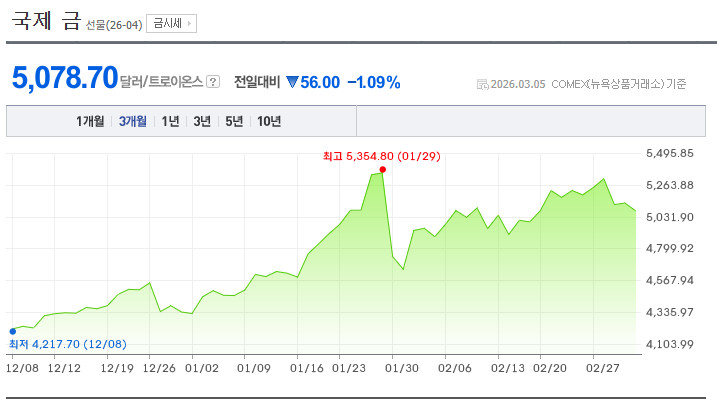Screen dimensions: 717x408
Task: Switch to the 5년 chart view
Action: (x=234, y=122)
